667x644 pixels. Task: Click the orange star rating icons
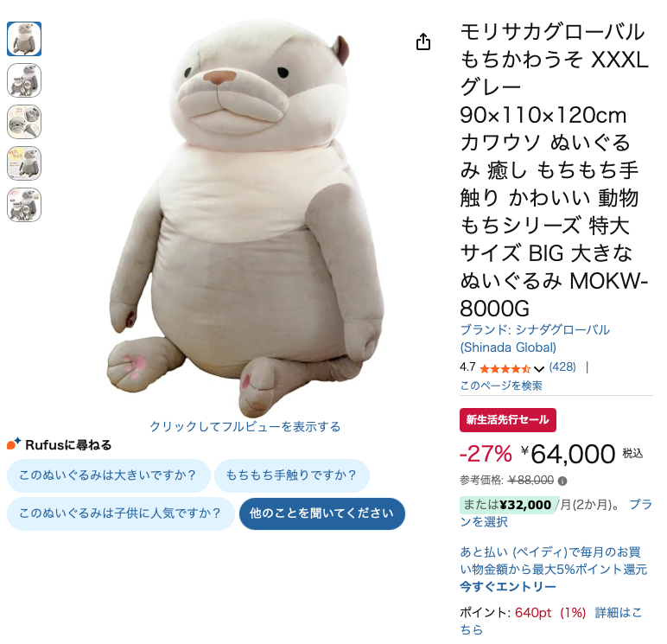click(x=505, y=368)
